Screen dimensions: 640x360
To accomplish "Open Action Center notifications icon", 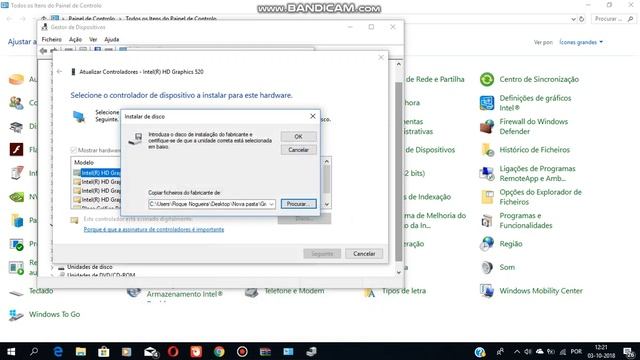I will tap(629, 351).
